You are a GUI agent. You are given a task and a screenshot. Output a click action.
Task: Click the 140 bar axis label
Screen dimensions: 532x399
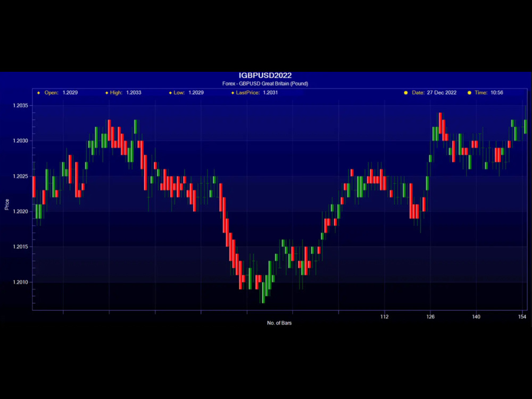[x=476, y=317]
